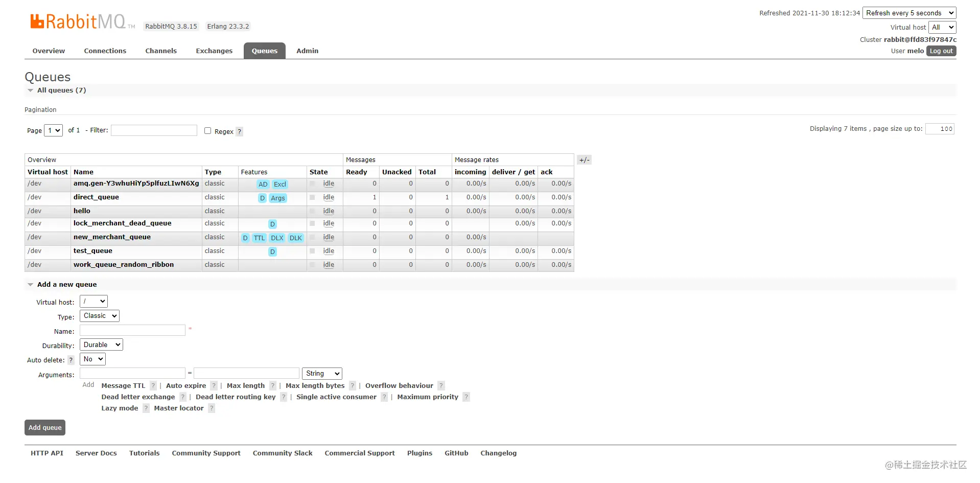Go to the Exchanges tab

point(214,51)
